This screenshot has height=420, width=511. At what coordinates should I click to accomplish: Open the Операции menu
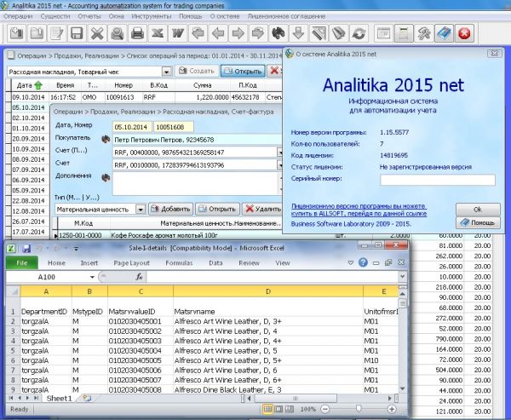point(18,16)
